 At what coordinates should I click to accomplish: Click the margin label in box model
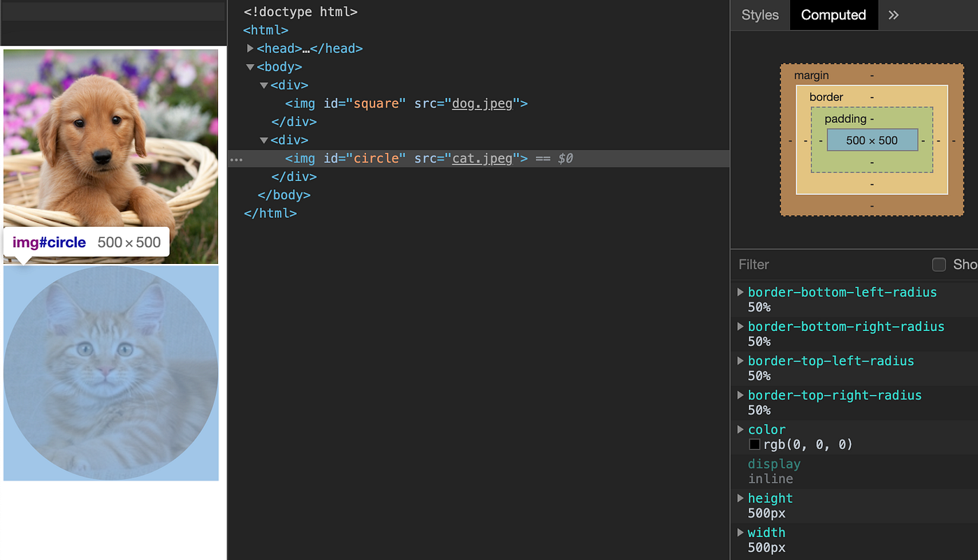click(812, 75)
